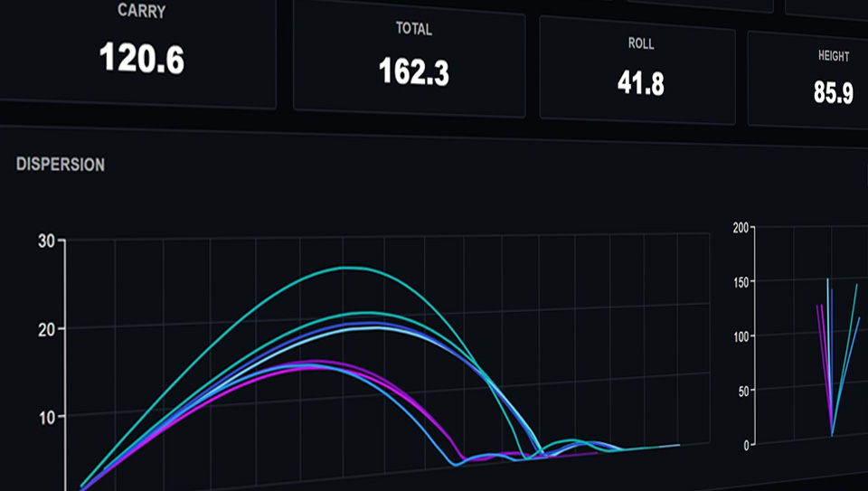Click the 200 label on dispersion chart axis
Image resolution: width=868 pixels, height=491 pixels.
coord(741,228)
